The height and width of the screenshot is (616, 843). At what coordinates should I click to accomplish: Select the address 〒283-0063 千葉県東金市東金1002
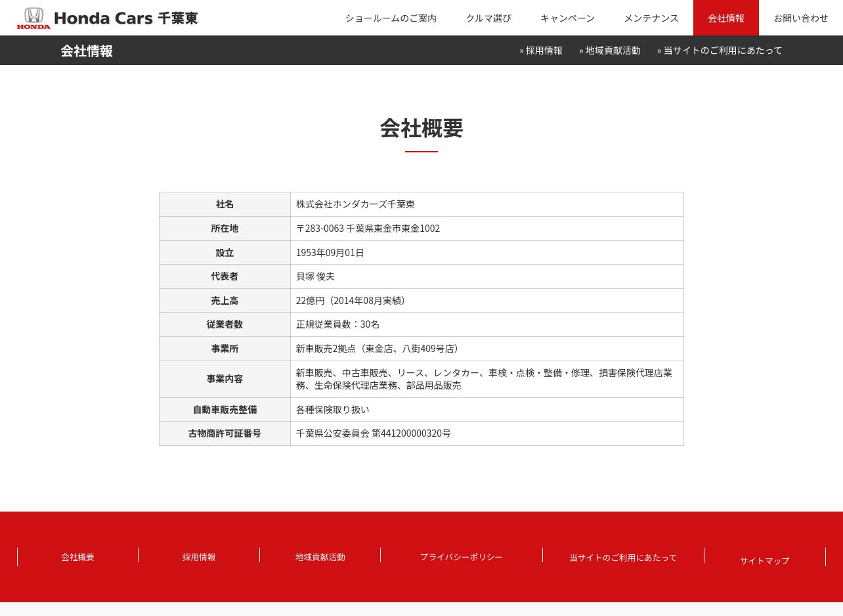pos(368,229)
